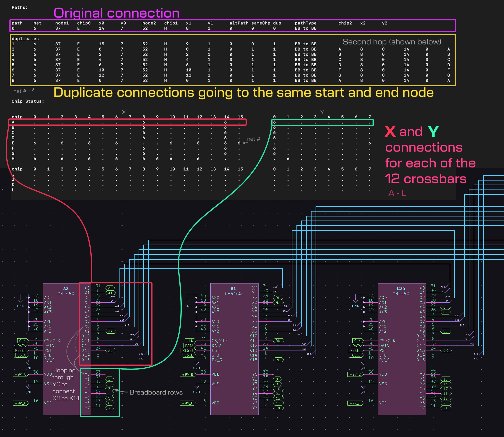This screenshot has width=504, height=437.
Task: Select the -9V_A power label
Action: coord(20,403)
